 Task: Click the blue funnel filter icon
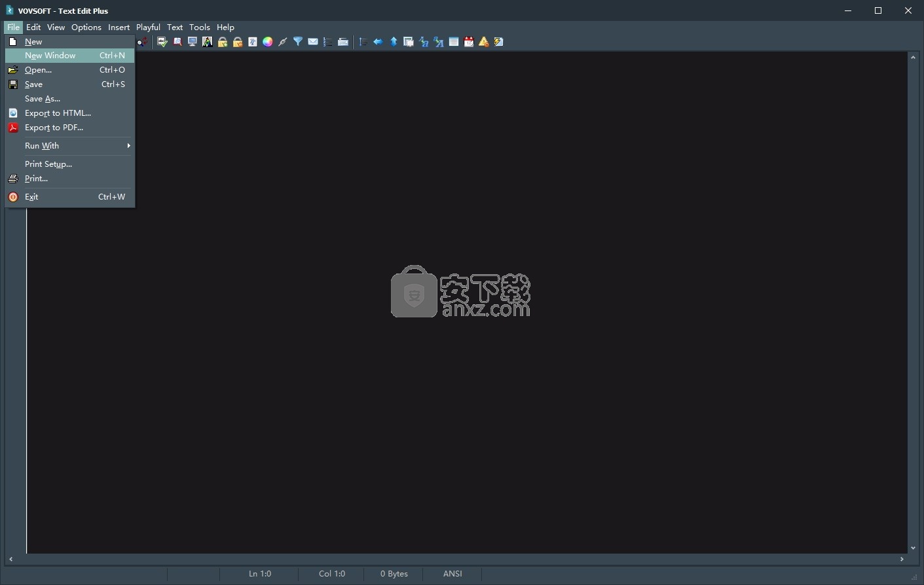[298, 42]
